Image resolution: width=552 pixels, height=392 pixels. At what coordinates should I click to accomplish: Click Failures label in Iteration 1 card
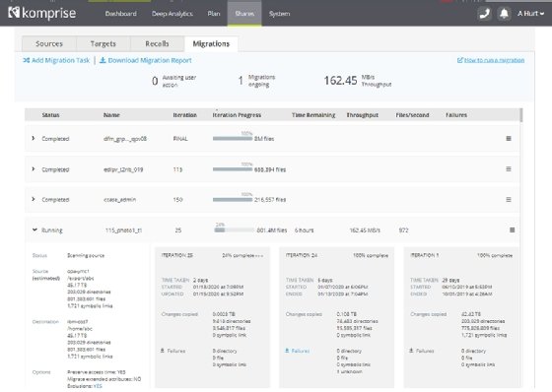(425, 351)
